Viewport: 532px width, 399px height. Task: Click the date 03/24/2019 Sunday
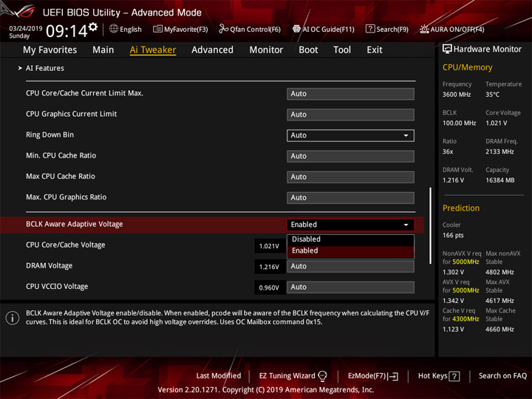[25, 32]
